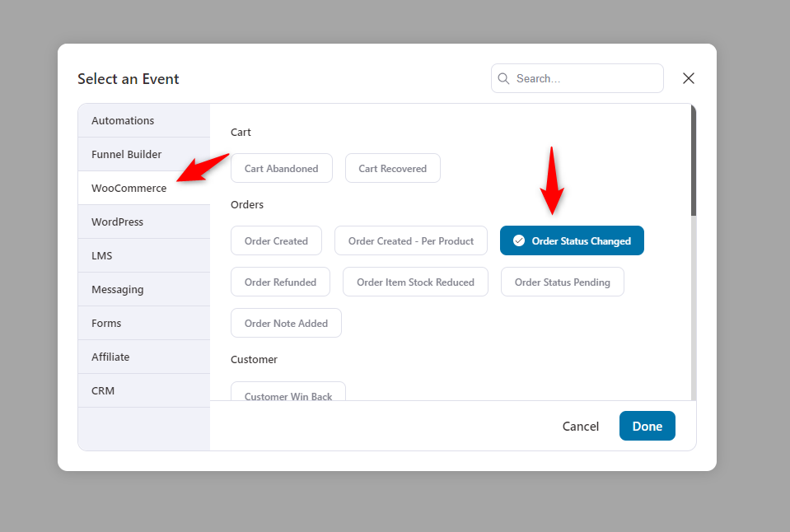The image size is (790, 532).
Task: Click the events list vertical scrollbar
Action: coord(694,161)
